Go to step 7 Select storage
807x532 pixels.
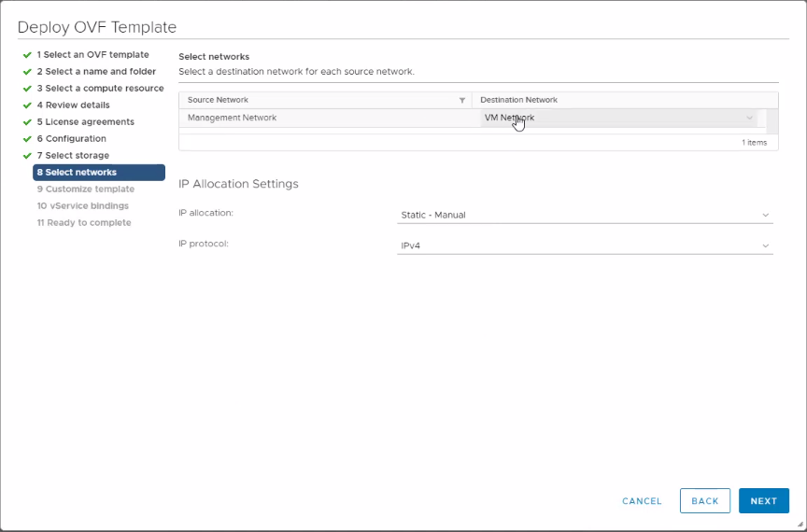[x=73, y=156]
